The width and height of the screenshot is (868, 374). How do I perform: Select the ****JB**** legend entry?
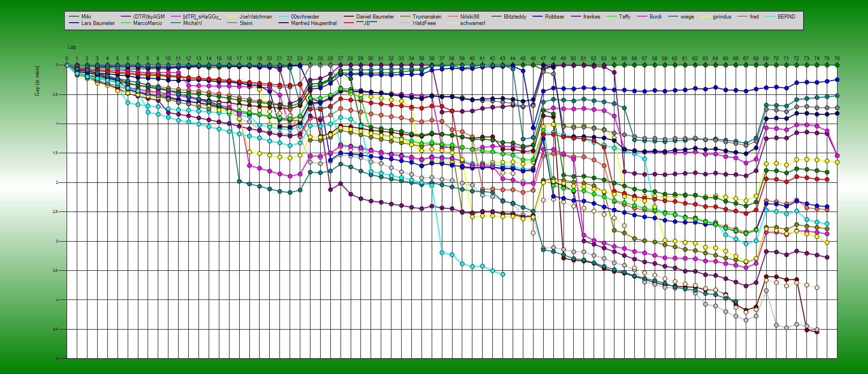[367, 23]
